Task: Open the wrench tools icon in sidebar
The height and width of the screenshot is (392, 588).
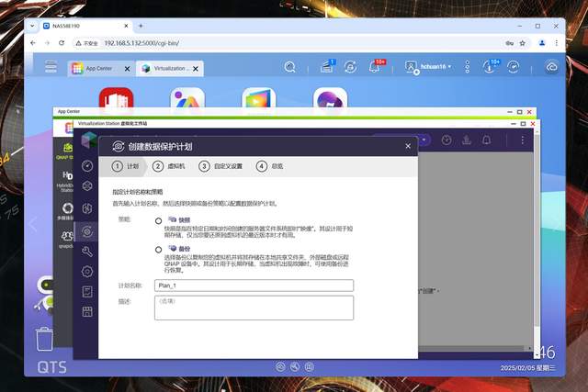Action: [x=87, y=252]
